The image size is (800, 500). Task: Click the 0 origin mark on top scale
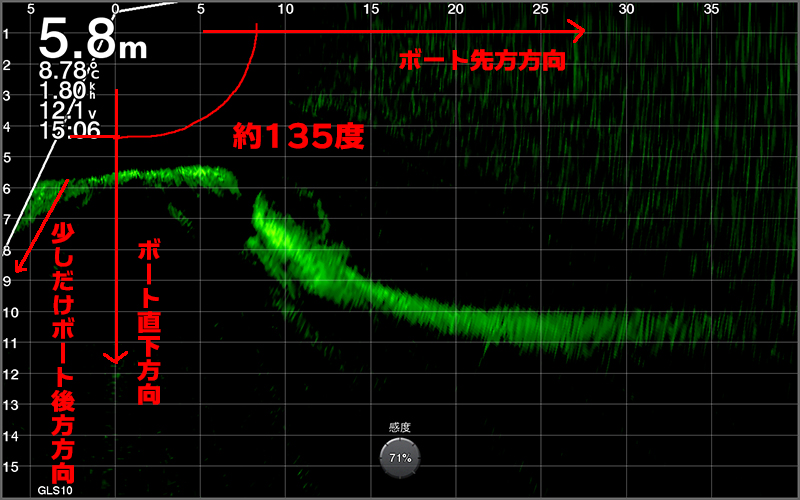(117, 10)
